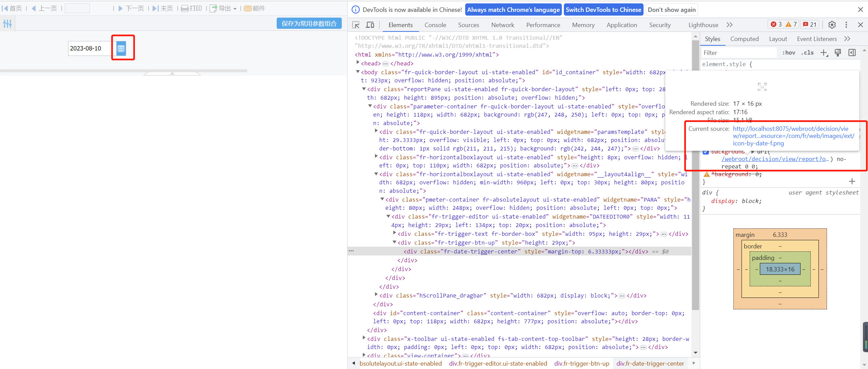
Task: Print the report (打印)
Action: (192, 8)
